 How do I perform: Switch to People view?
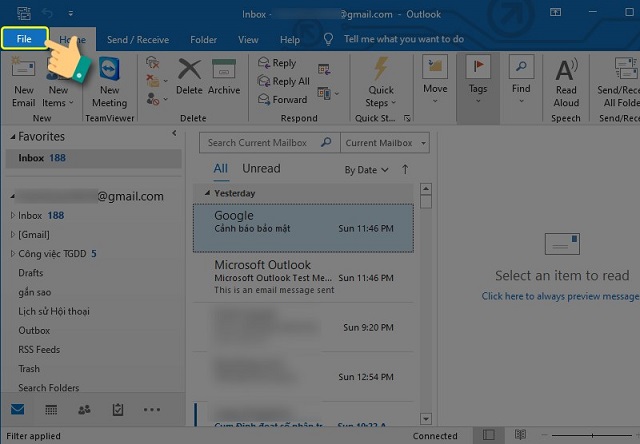[84, 409]
